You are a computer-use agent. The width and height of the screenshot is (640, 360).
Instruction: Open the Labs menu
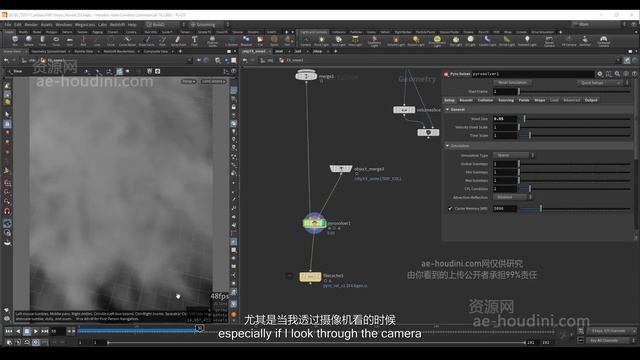tap(102, 24)
